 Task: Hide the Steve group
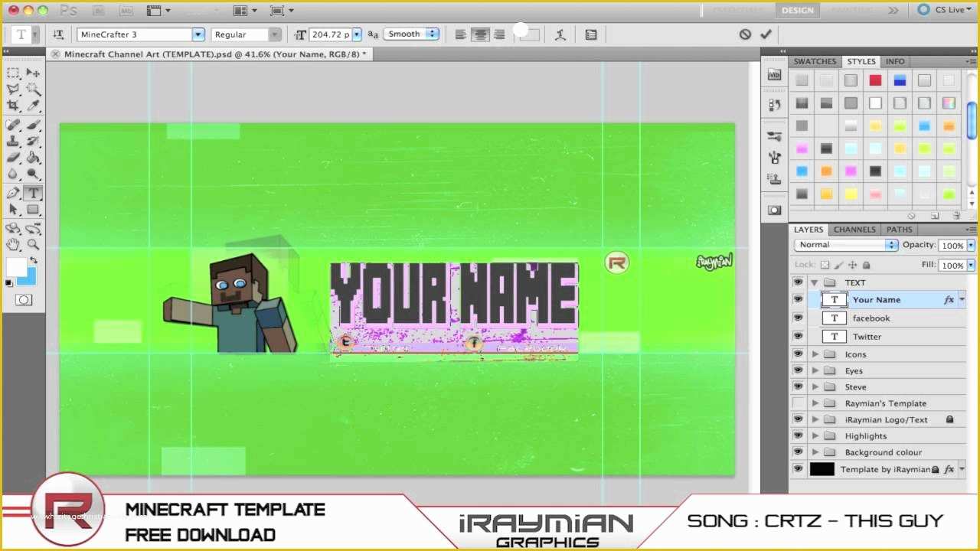pyautogui.click(x=798, y=387)
